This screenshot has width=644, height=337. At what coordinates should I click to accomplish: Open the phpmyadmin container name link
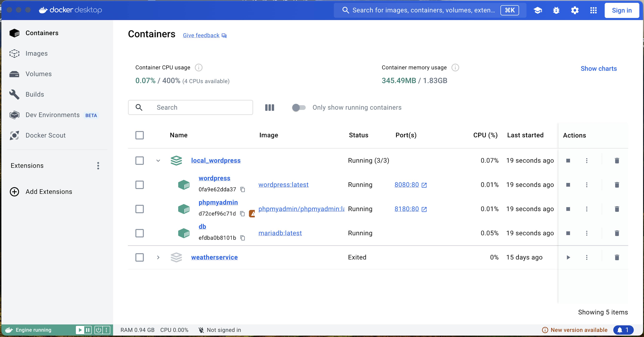(x=218, y=202)
